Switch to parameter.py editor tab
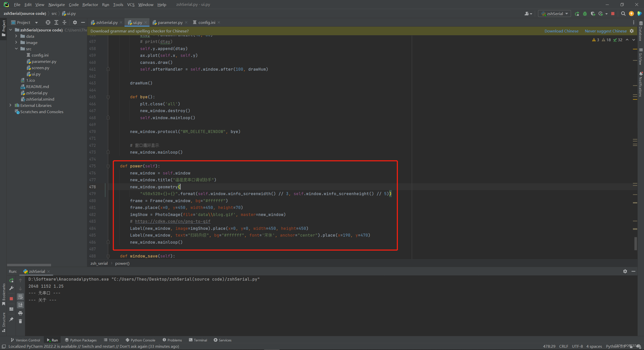The width and height of the screenshot is (644, 350). pos(170,22)
